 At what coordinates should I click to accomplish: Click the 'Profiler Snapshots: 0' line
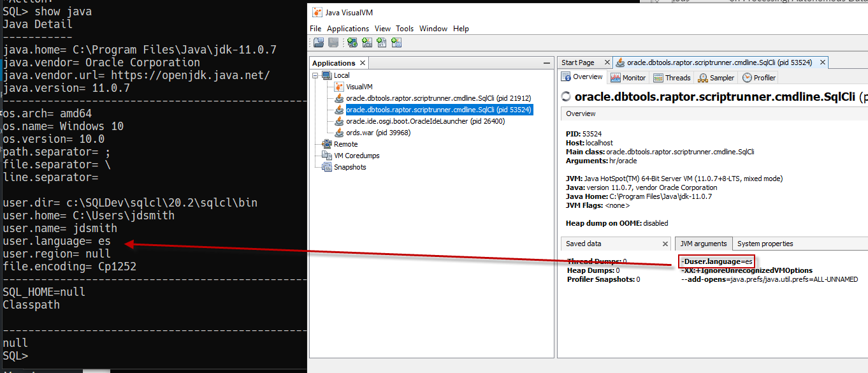[603, 279]
